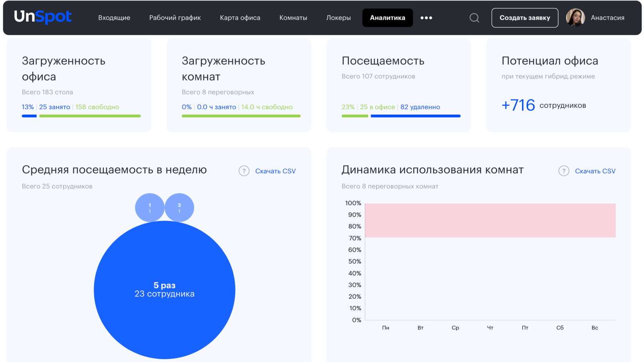Screen dimensions: 644x362
Task: Open help icon for Динамика использования комнат
Action: (563, 171)
